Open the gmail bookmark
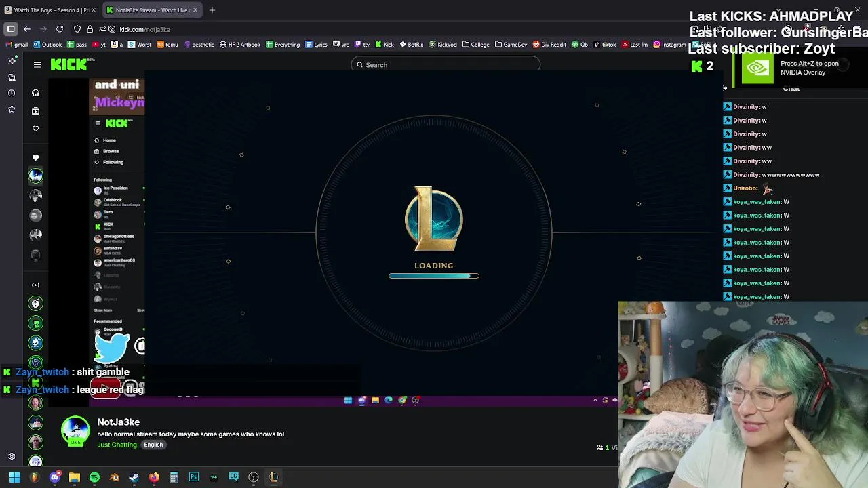 17,45
